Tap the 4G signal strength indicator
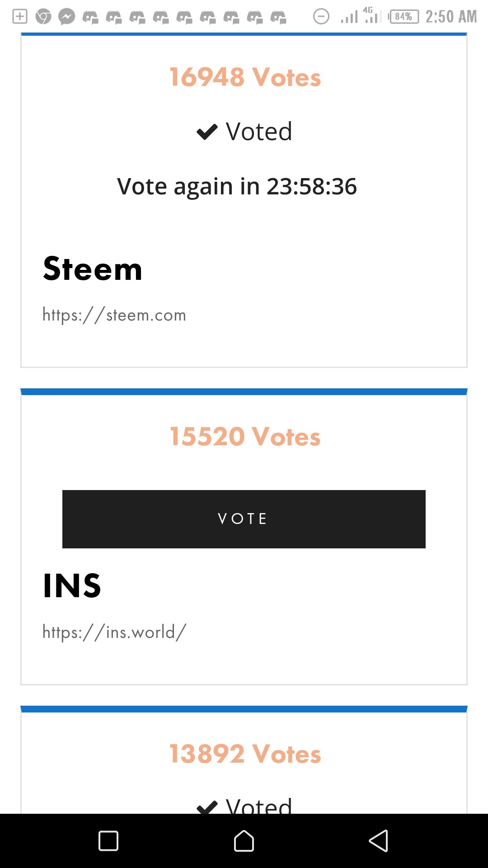This screenshot has width=488, height=868. click(x=373, y=15)
